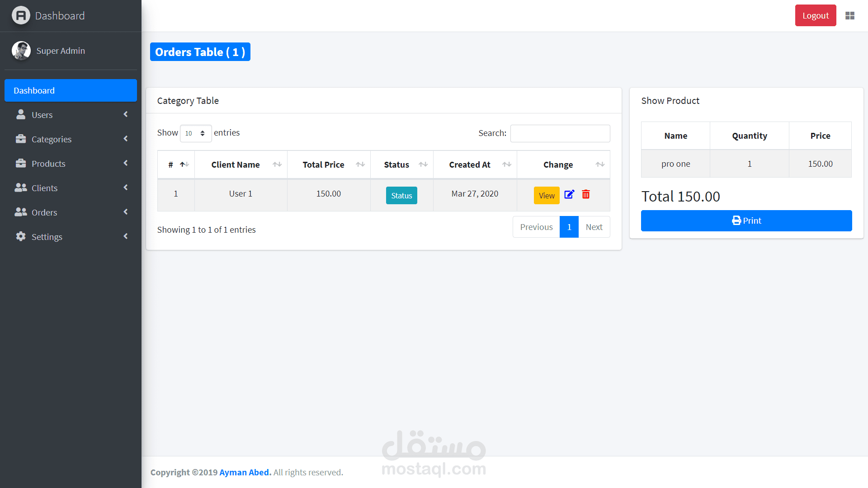
Task: Click the Search input field
Action: (x=560, y=133)
